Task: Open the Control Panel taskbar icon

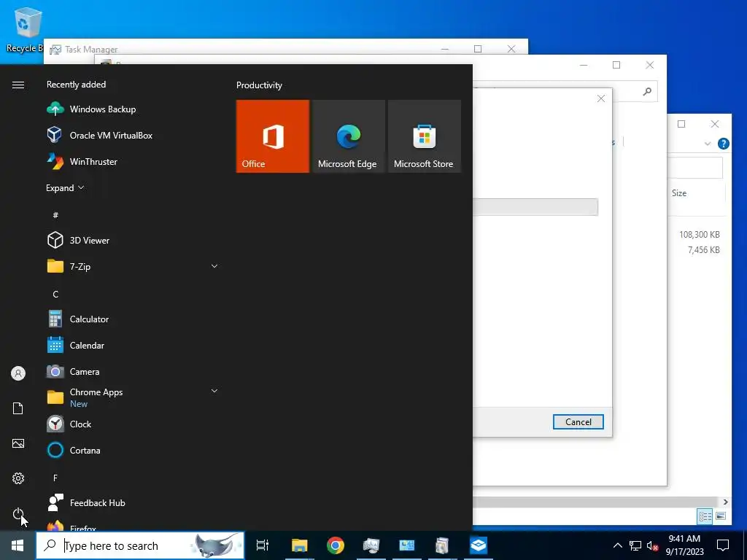Action: (x=407, y=545)
